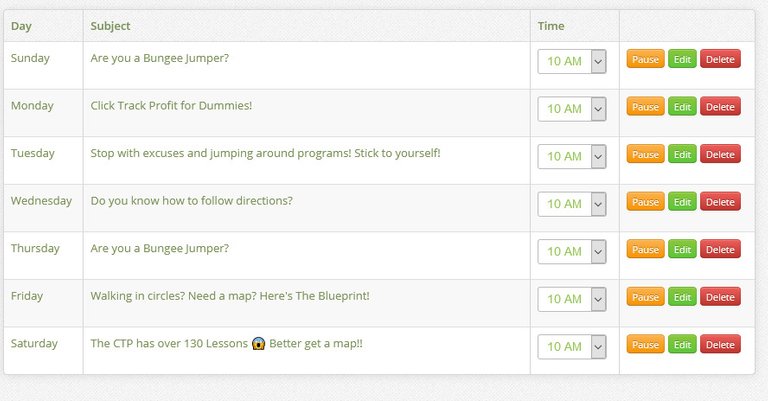This screenshot has width=768, height=401.
Task: Pause the Saturday CTP Lessons email
Action: (x=646, y=344)
